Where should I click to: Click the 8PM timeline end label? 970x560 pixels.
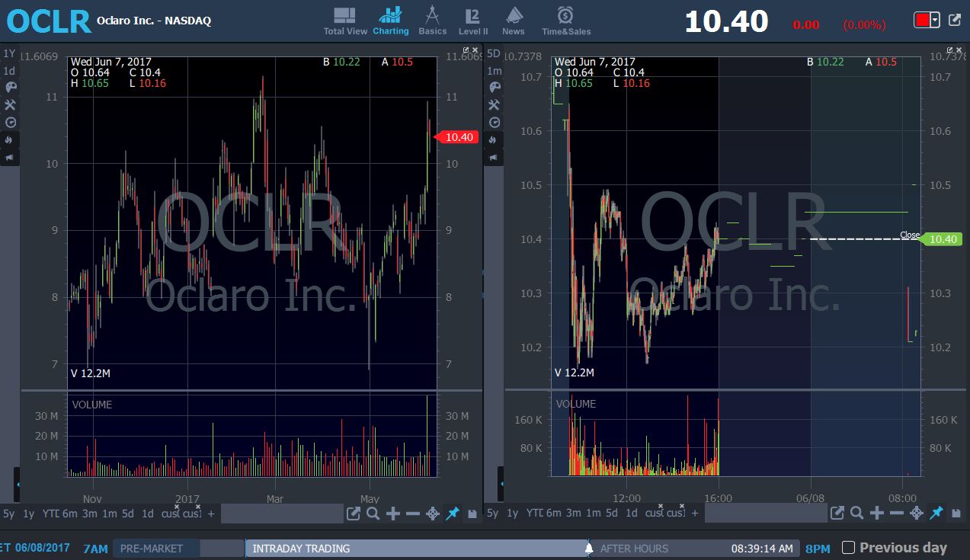[x=818, y=549]
